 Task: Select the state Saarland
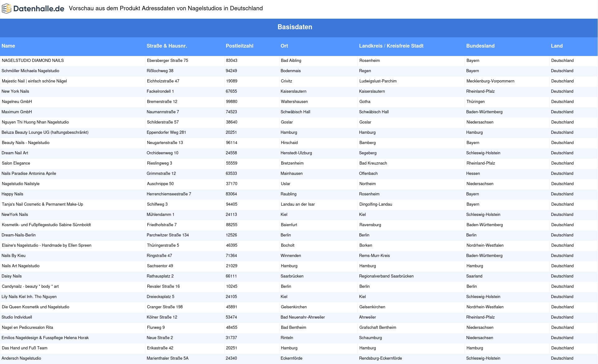[474, 276]
